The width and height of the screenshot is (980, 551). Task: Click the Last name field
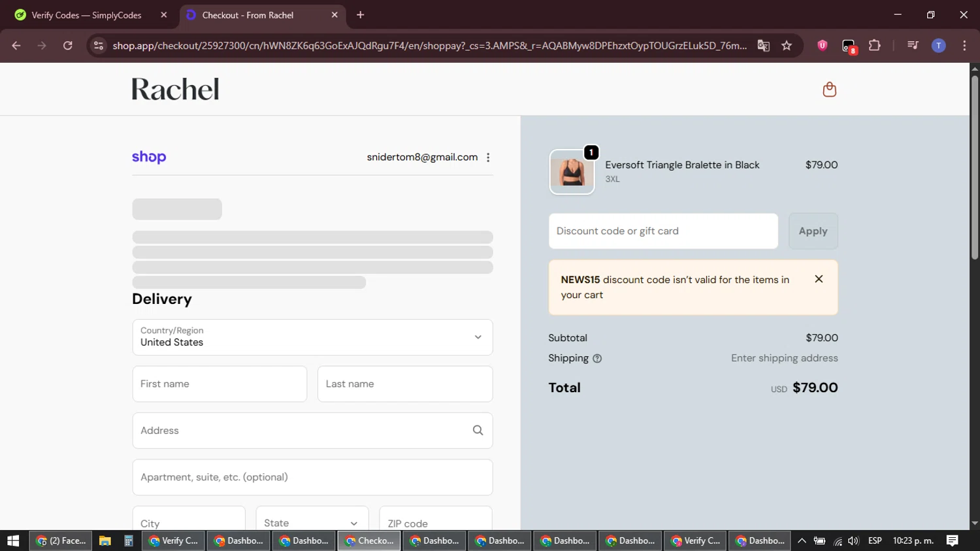click(405, 384)
